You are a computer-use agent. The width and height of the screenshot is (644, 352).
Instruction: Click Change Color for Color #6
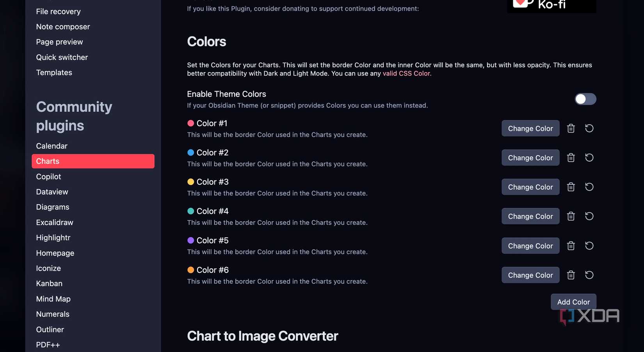pos(530,275)
